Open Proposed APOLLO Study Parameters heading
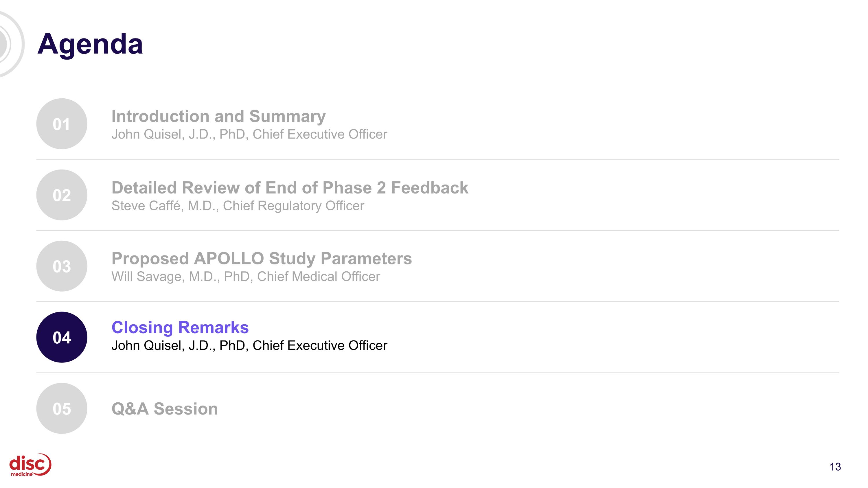 point(262,259)
